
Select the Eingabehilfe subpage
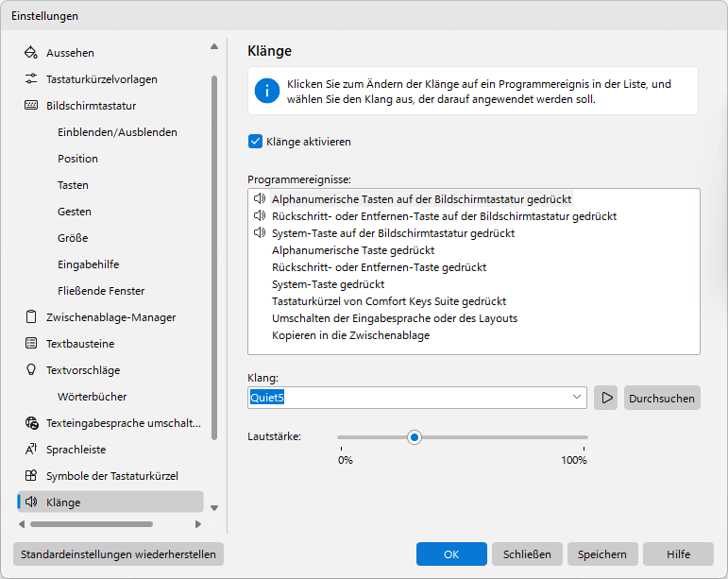click(88, 264)
